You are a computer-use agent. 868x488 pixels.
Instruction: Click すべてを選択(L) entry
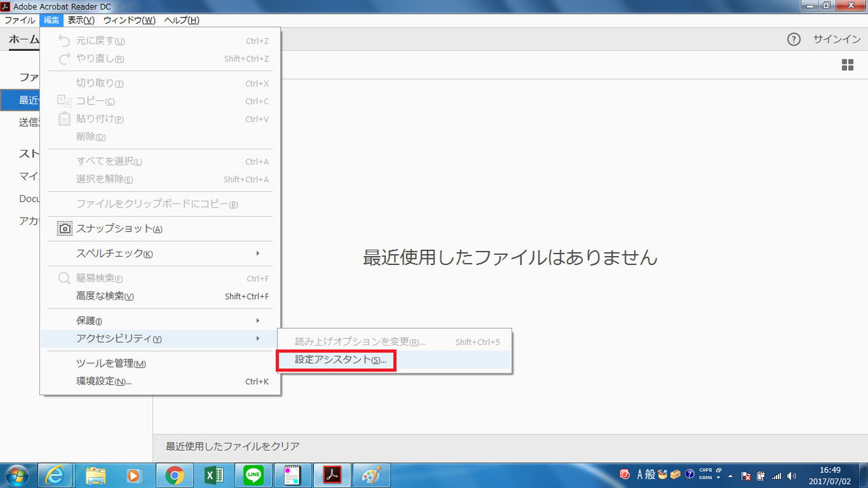coord(160,161)
